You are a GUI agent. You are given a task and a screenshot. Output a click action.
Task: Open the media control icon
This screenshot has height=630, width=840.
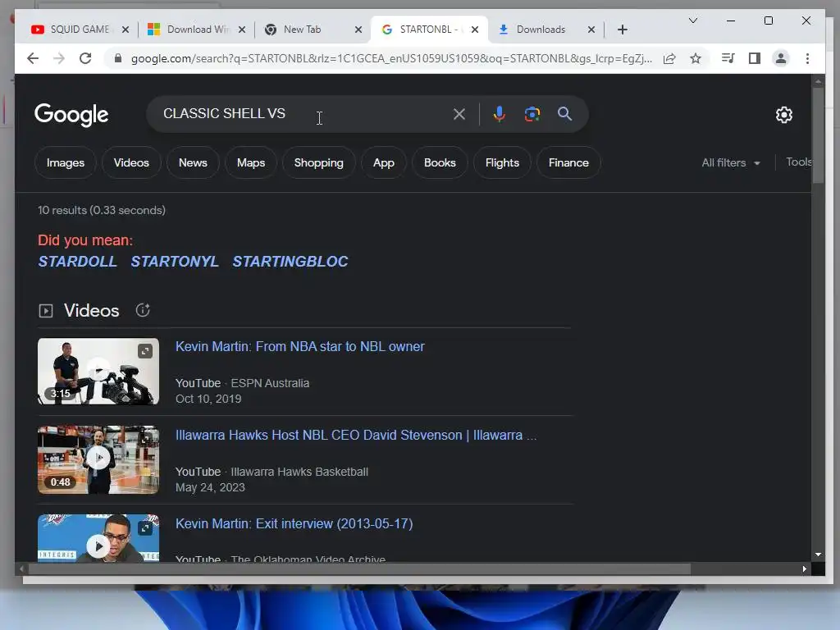click(728, 58)
